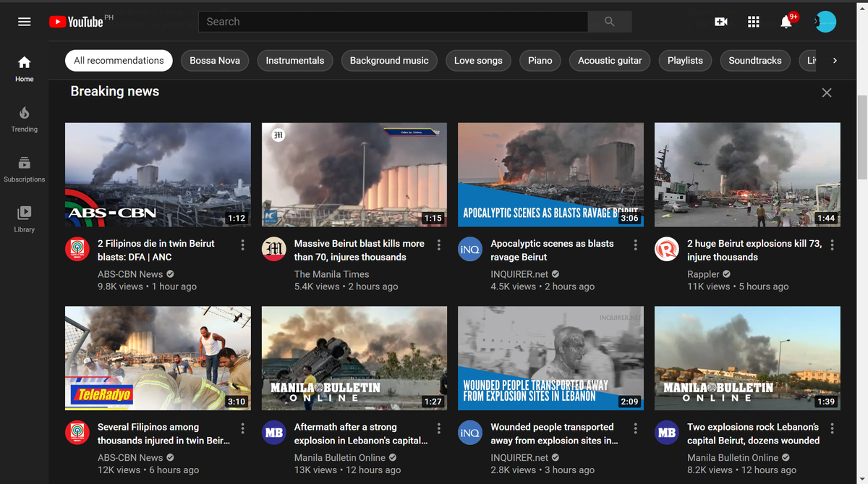Click the YouTube logo

(77, 22)
